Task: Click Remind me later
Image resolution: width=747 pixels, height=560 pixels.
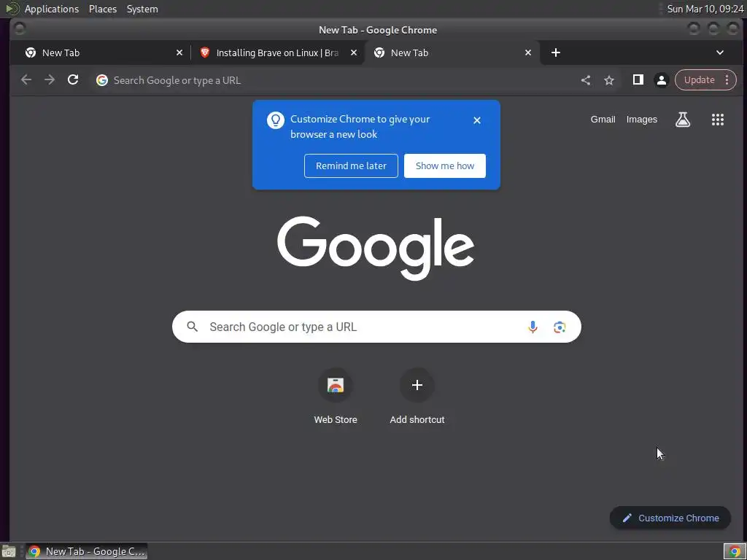Action: 351,166
